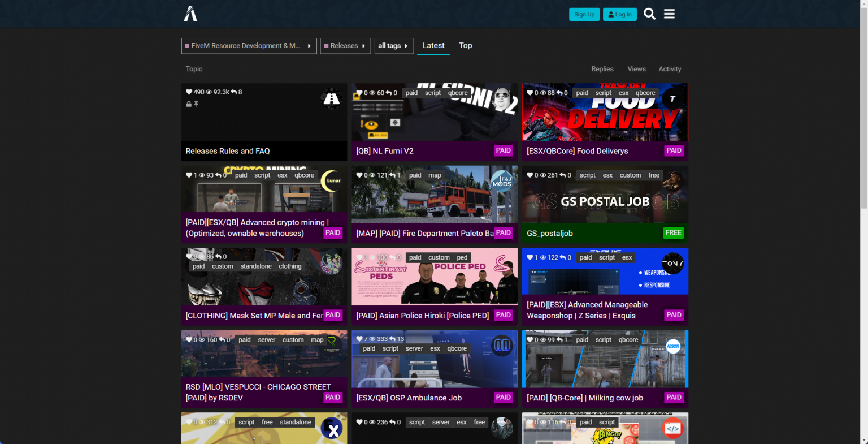This screenshot has height=444, width=868.
Task: Select the Latest tab
Action: click(433, 45)
